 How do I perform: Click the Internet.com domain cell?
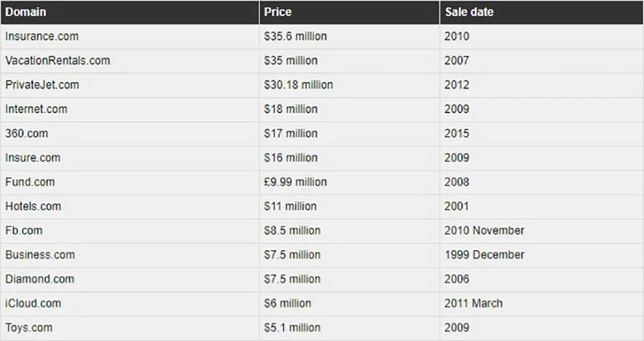pyautogui.click(x=37, y=109)
